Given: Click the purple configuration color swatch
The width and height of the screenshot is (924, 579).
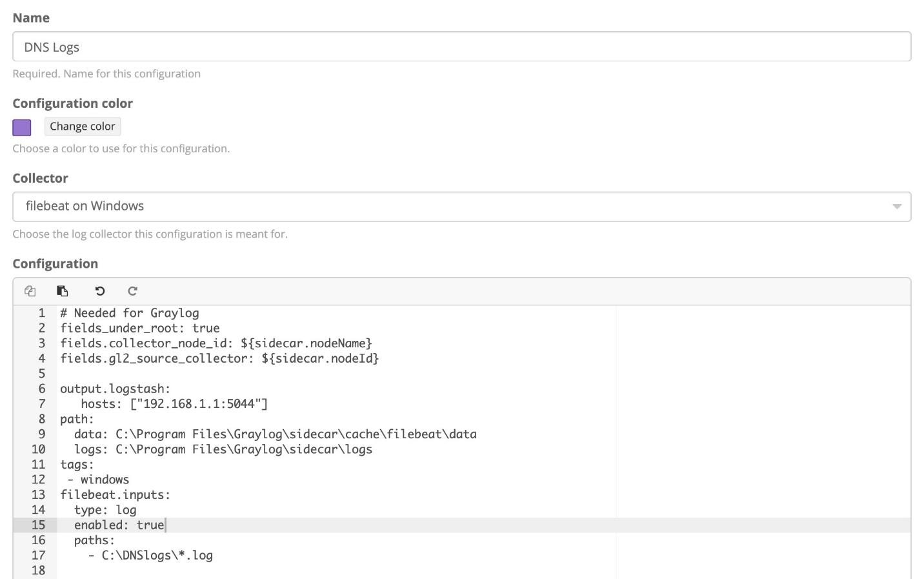Looking at the screenshot, I should click(x=22, y=128).
